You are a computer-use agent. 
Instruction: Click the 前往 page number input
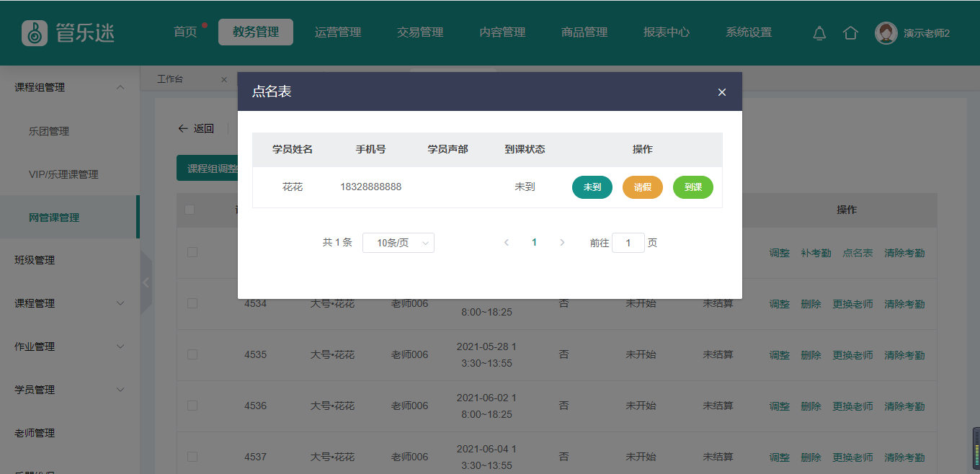628,243
